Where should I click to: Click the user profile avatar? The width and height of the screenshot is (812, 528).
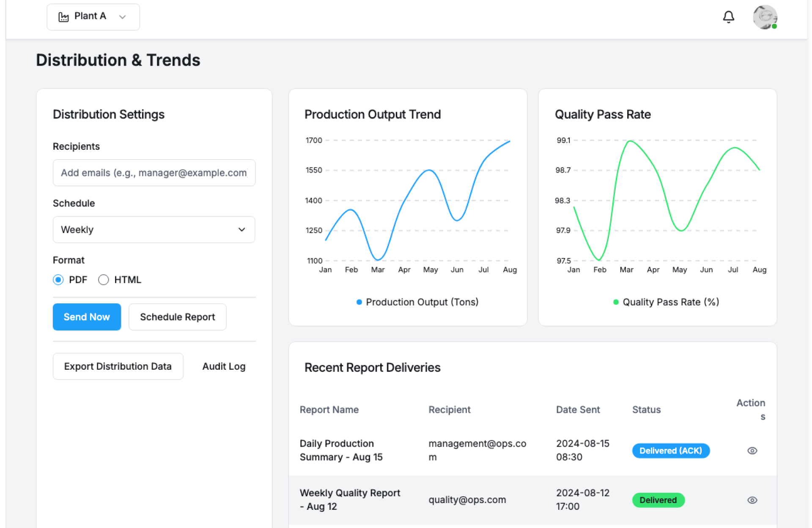pyautogui.click(x=765, y=17)
